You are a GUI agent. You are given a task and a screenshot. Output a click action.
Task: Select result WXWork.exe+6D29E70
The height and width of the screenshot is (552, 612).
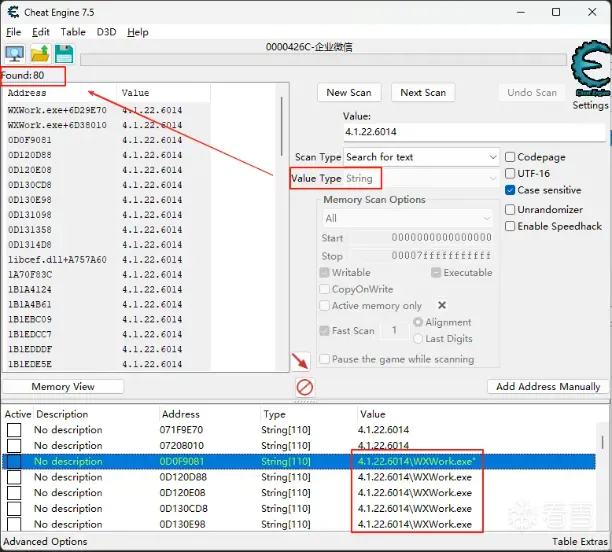point(105,110)
